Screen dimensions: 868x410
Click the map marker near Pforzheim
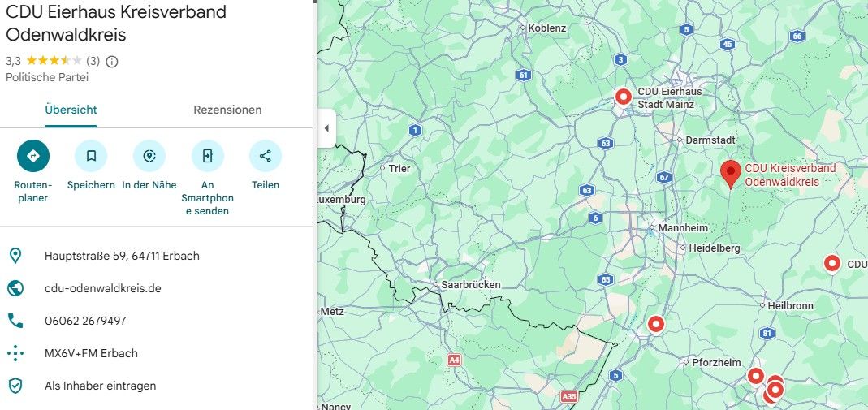[656, 325]
